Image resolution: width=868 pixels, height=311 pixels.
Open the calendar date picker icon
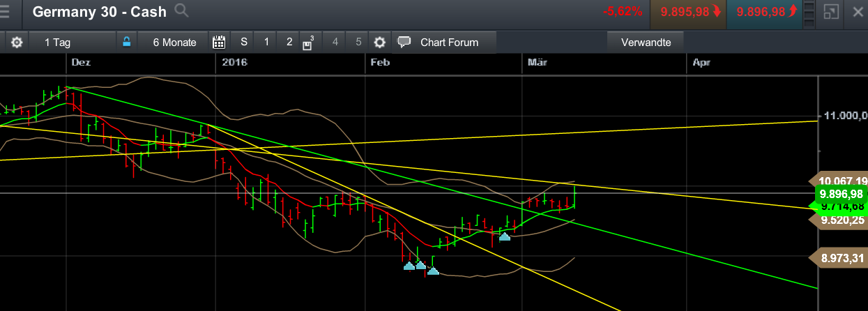(219, 42)
